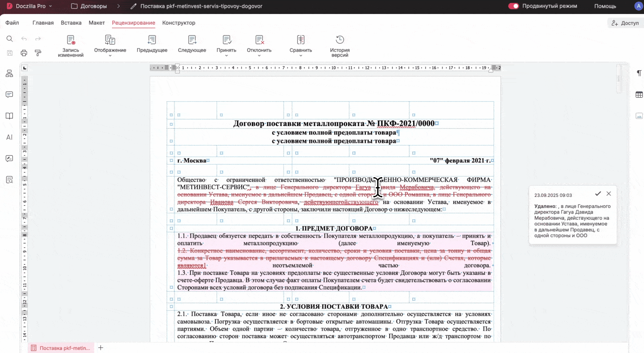Click the Помощь help link
Screen dimensions: 644x353
point(605,6)
